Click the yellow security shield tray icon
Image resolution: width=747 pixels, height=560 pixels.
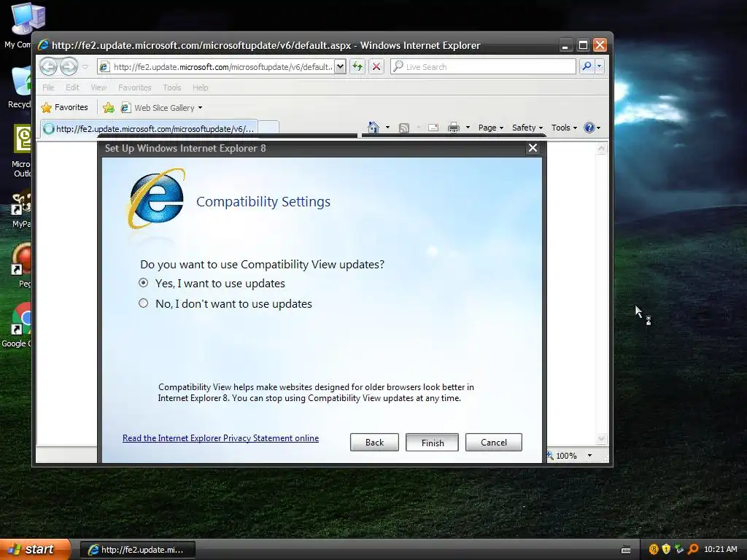click(666, 549)
